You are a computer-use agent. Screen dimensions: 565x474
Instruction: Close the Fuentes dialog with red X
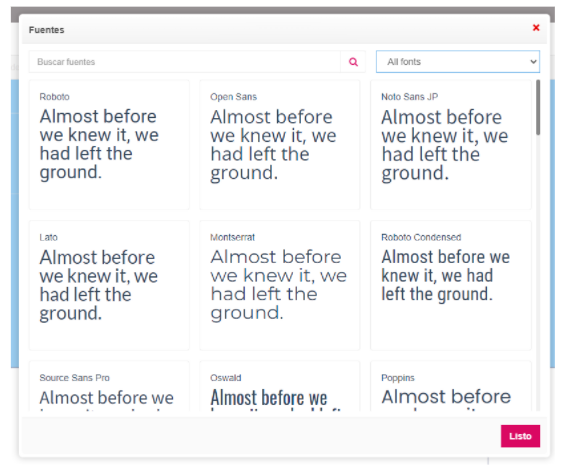pyautogui.click(x=536, y=28)
